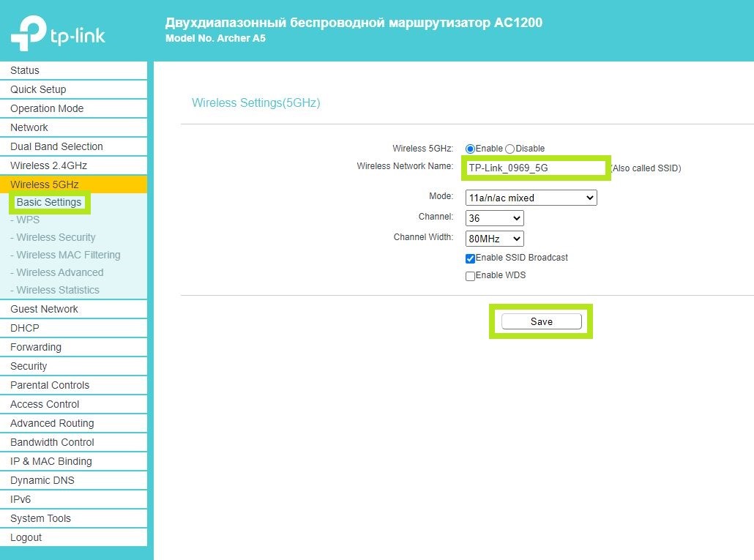The image size is (754, 560).
Task: Check the Enable WDS checkbox
Action: tap(471, 276)
